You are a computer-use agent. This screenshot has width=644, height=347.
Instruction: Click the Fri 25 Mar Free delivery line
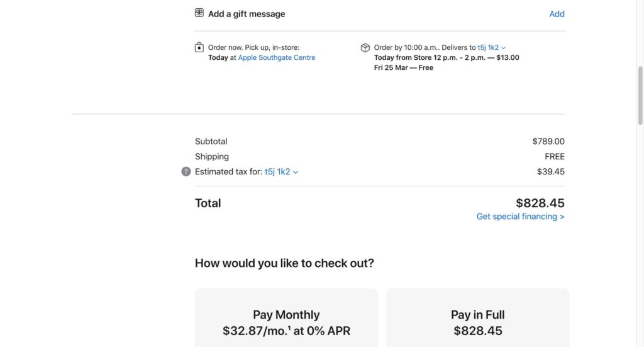[403, 67]
